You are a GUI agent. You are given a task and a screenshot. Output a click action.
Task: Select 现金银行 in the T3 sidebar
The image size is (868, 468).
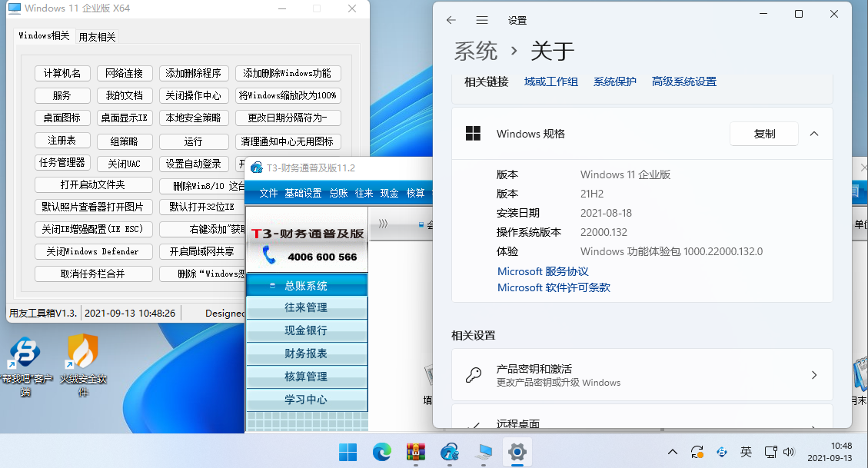point(306,330)
